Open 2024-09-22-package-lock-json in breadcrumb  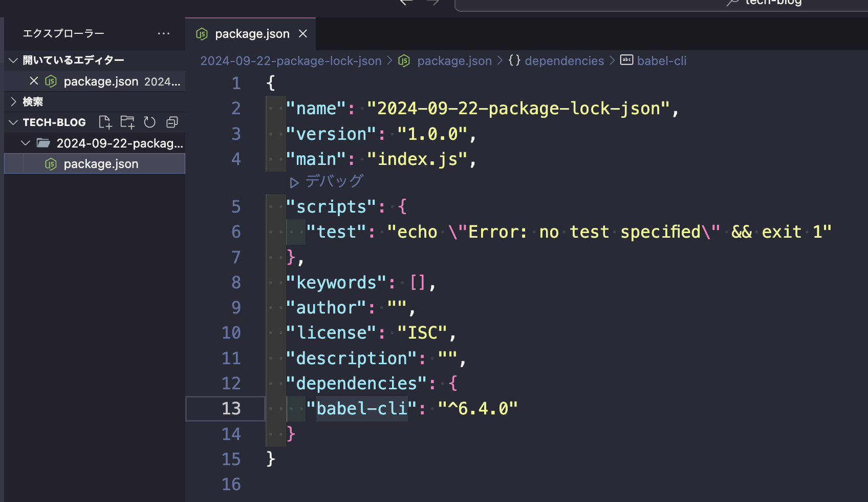[291, 60]
